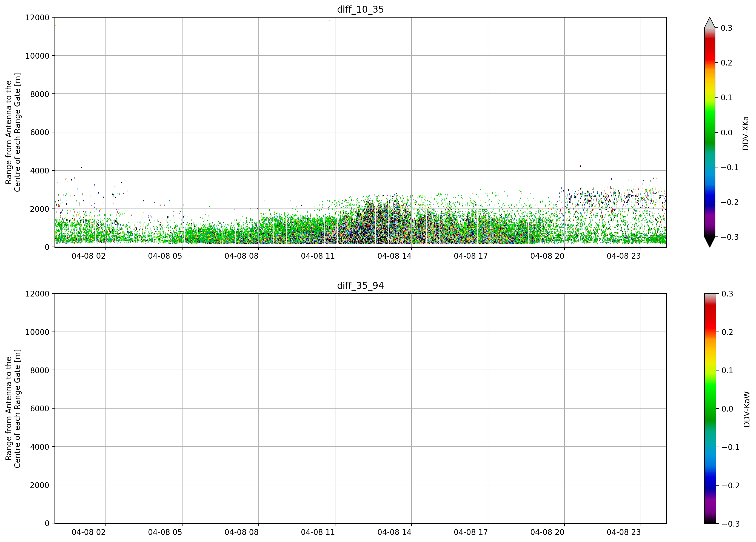Click the 0.2 tick on DDV-XKa colorbar
756x542 pixels.
click(726, 63)
